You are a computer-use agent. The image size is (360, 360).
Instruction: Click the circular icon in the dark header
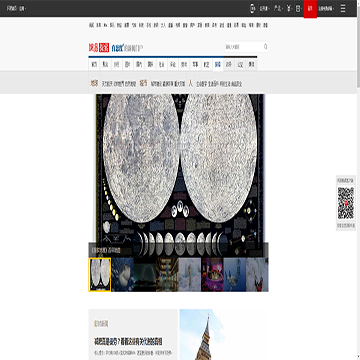(252, 9)
